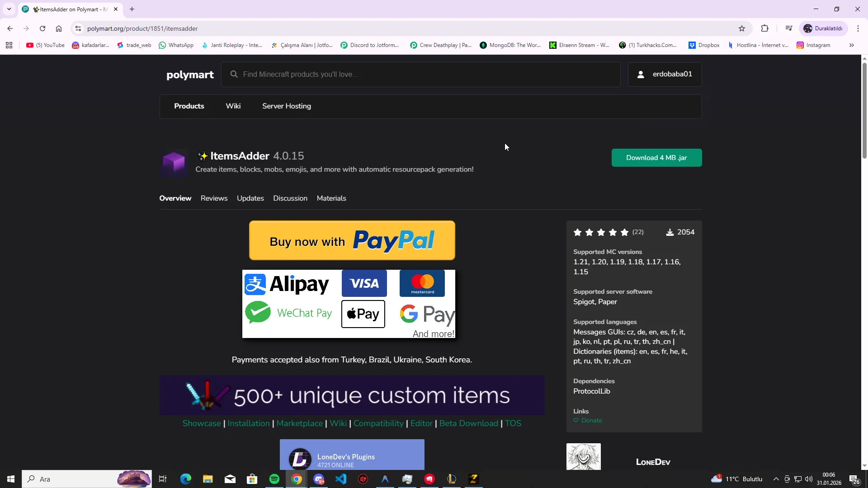Screen dimensions: 868x488
Task: Select the Overview tab
Action: tap(175, 198)
